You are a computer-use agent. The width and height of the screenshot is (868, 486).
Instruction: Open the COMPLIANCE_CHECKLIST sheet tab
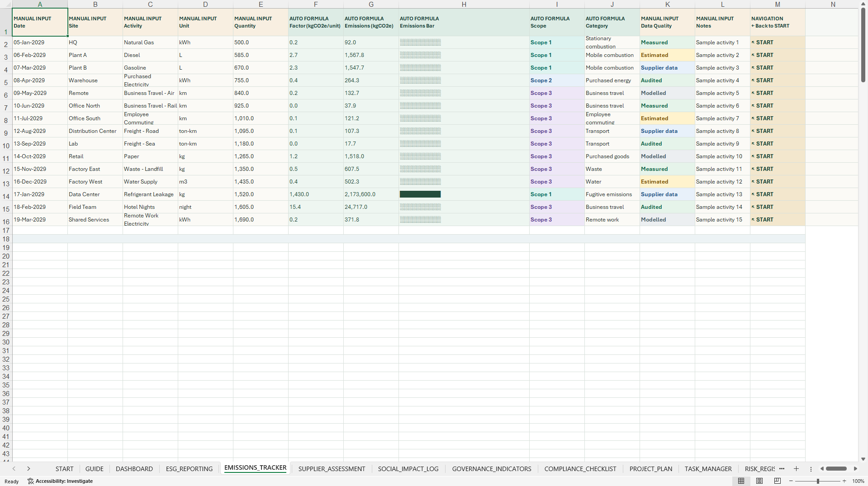580,469
